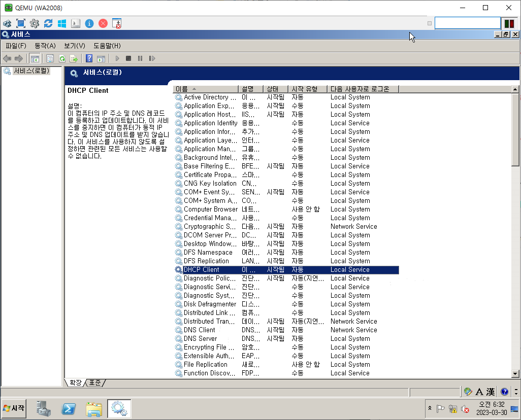521x420 pixels.
Task: Click the blue refresh arrows icon in QEMU toolbar
Action: tap(48, 23)
